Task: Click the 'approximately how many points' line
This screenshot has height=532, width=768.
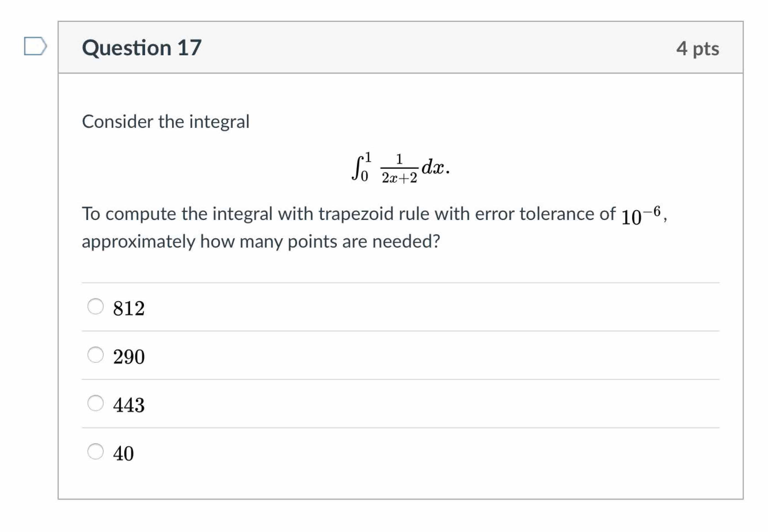Action: pos(261,241)
